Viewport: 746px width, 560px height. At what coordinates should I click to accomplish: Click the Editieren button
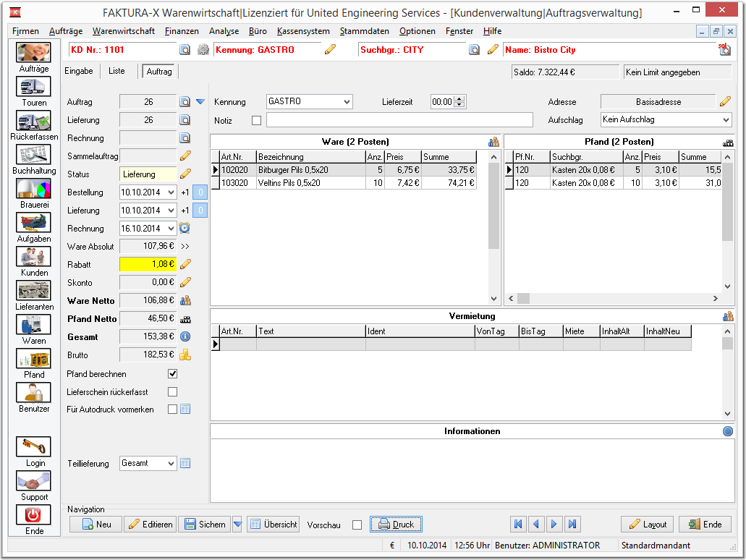pyautogui.click(x=151, y=525)
